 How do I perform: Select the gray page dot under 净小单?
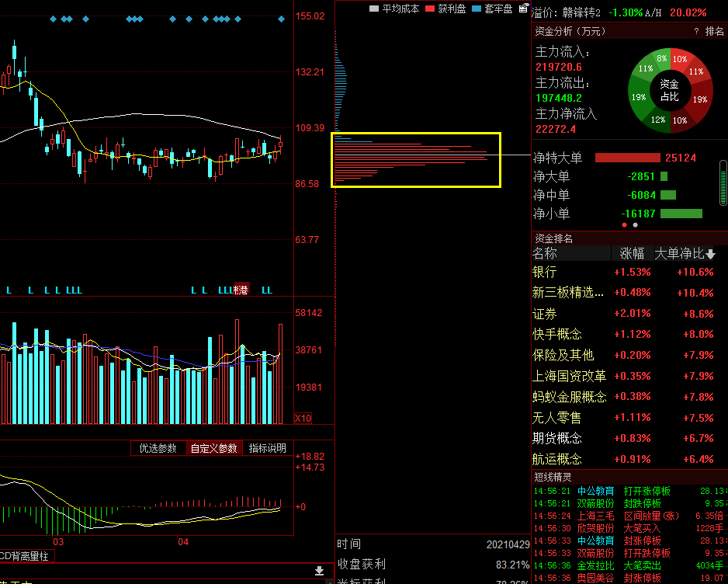[x=636, y=225]
